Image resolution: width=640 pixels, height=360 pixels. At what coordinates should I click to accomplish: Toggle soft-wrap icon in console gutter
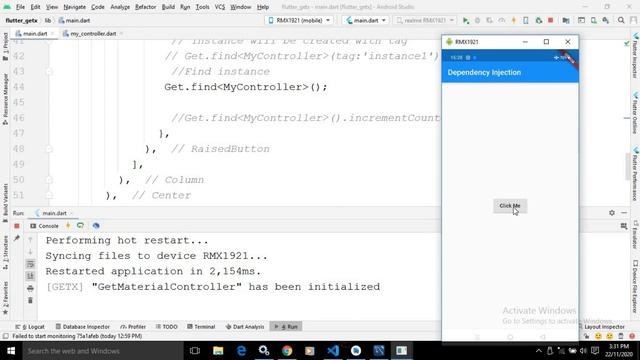click(30, 264)
